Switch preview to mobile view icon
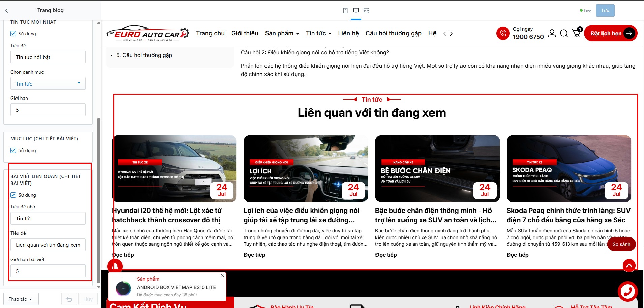The image size is (644, 308). point(345,11)
